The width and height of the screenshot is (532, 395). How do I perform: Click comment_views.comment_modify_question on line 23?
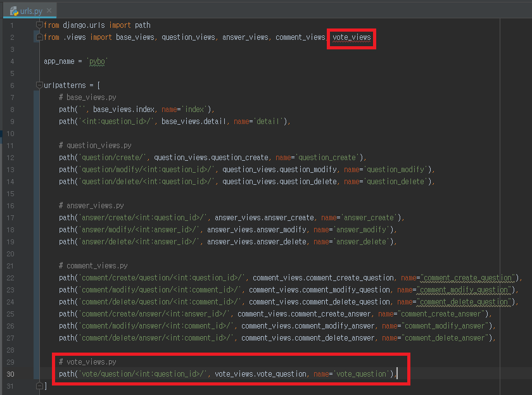[319, 290]
